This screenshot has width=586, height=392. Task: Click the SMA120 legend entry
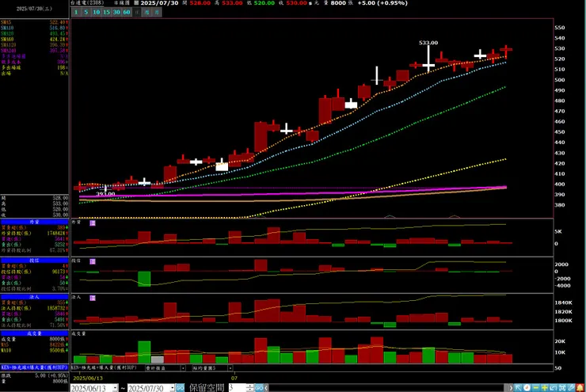34,45
